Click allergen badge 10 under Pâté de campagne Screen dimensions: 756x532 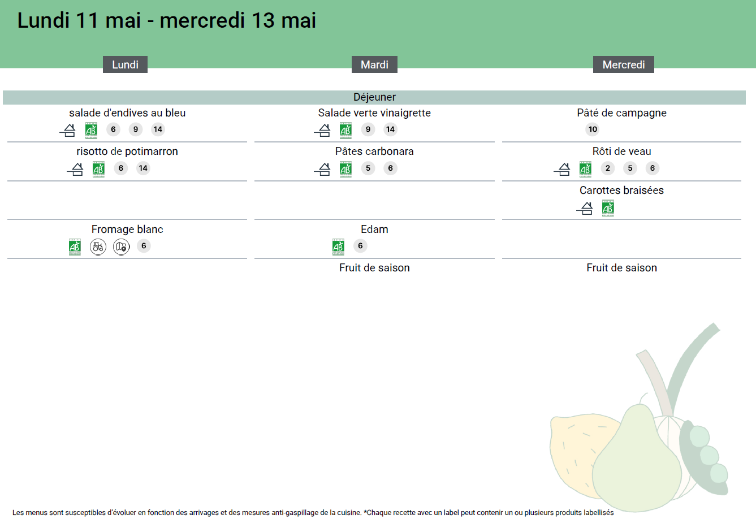click(x=593, y=129)
